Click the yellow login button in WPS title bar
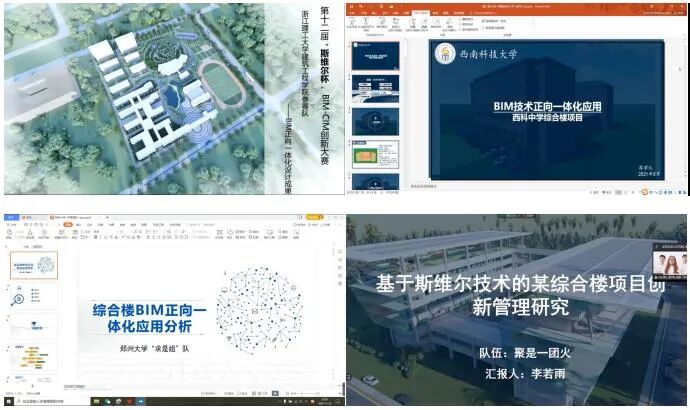Viewport: 690px width, 410px height. point(315,217)
